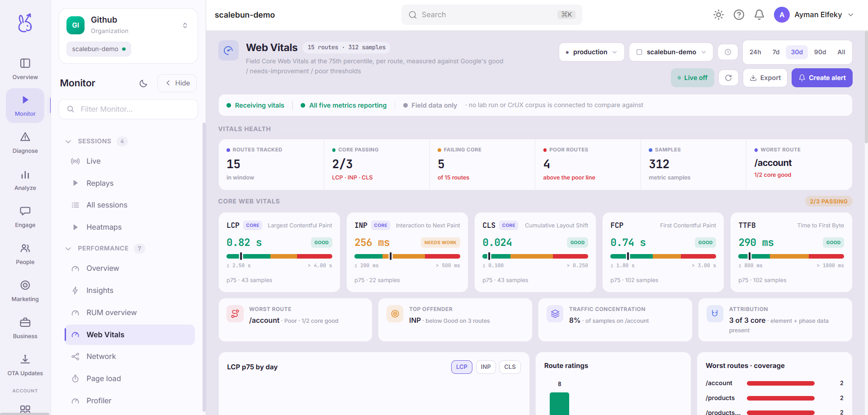868x415 pixels.
Task: Open RUM overview in the Monitor menu
Action: tap(130, 313)
